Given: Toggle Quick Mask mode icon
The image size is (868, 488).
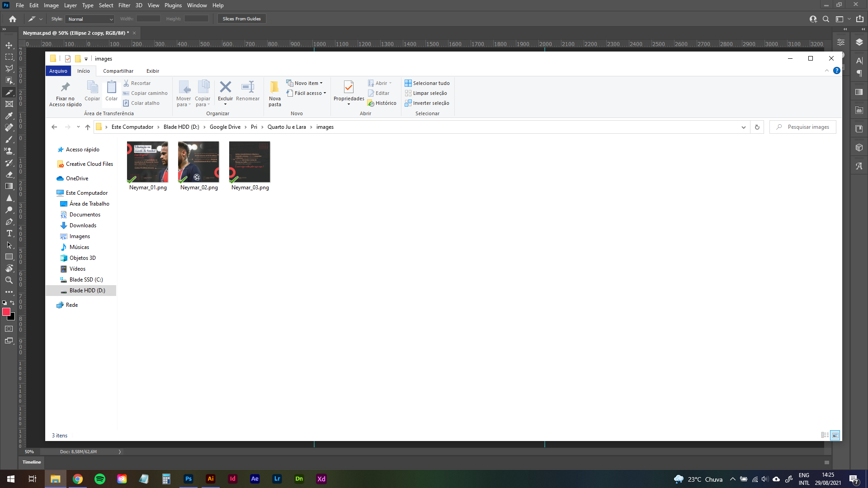Looking at the screenshot, I should coord(9,329).
